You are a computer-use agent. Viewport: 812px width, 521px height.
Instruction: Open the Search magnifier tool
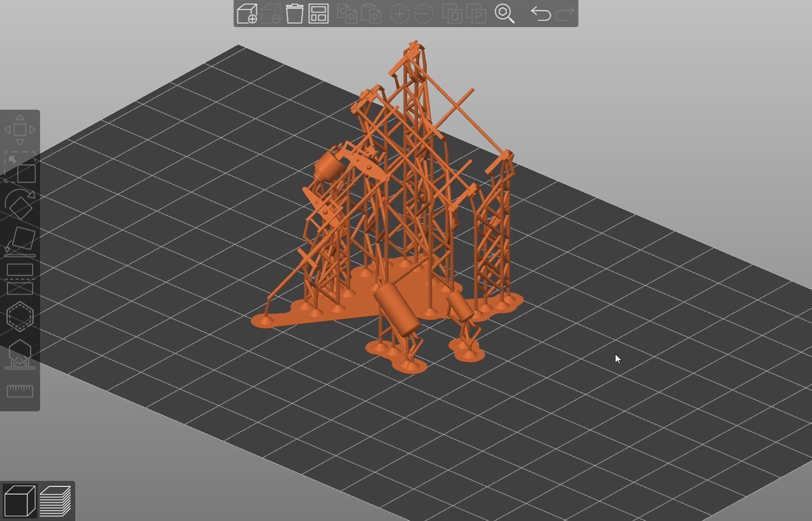pyautogui.click(x=505, y=14)
